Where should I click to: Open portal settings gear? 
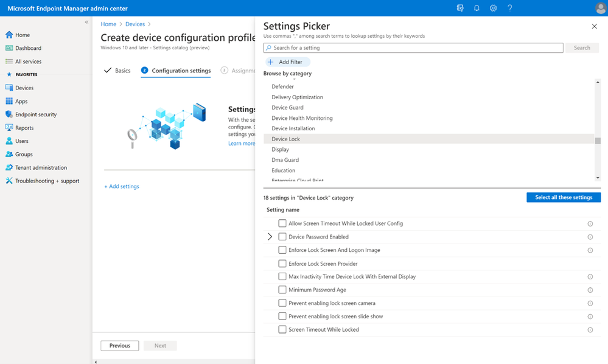coord(493,8)
